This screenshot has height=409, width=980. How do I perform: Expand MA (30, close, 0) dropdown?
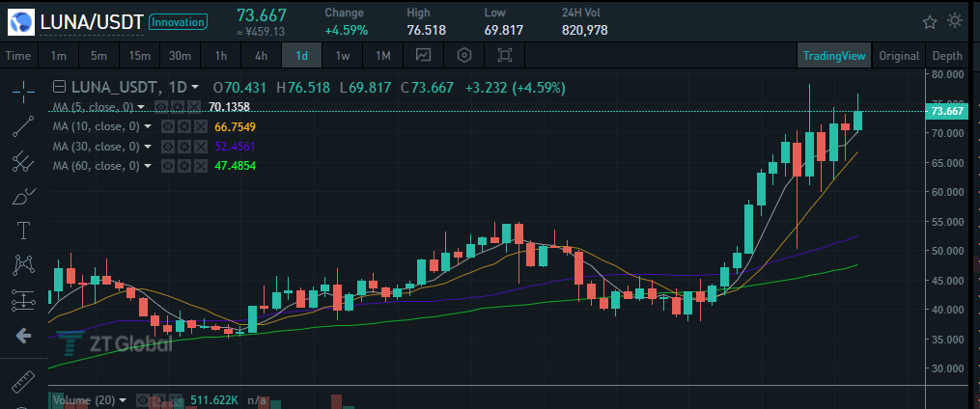148,147
